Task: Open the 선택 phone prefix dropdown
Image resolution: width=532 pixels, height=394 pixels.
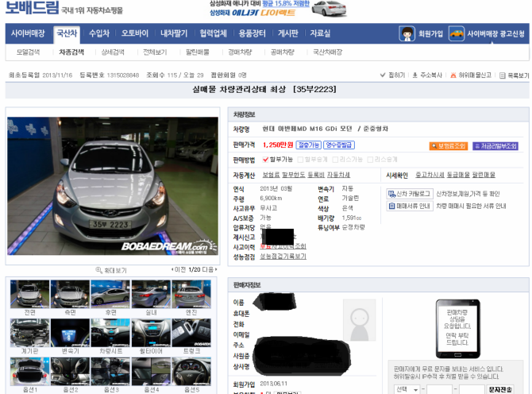Action: point(407,389)
